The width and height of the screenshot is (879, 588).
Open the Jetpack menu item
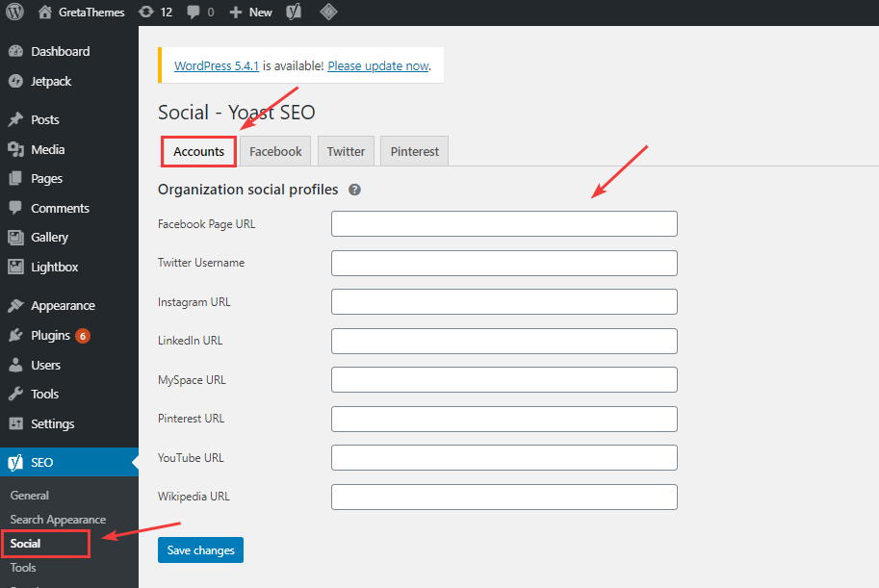[51, 81]
